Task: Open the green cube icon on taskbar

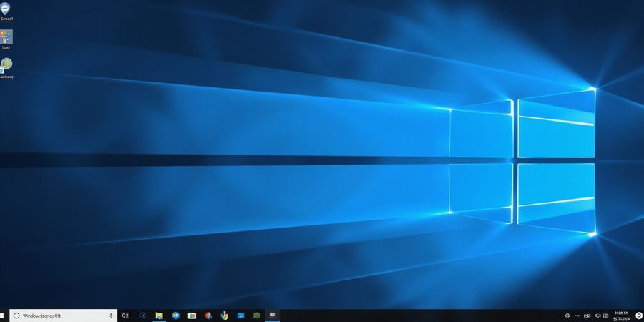Action: click(x=257, y=316)
